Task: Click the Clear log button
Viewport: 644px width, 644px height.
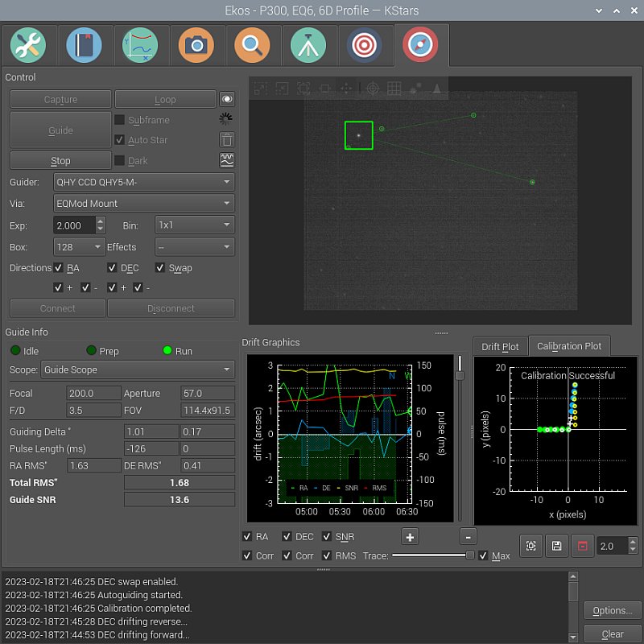Action: (x=613, y=634)
